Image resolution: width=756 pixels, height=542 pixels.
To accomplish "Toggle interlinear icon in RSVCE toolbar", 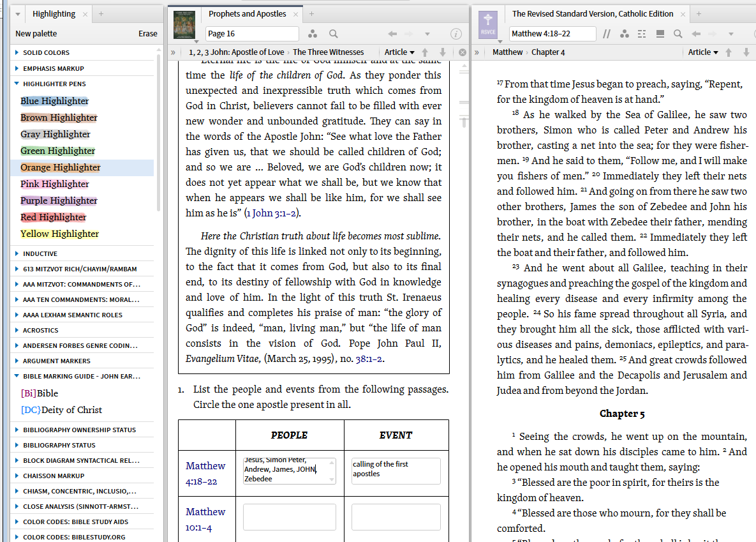I will 642,34.
